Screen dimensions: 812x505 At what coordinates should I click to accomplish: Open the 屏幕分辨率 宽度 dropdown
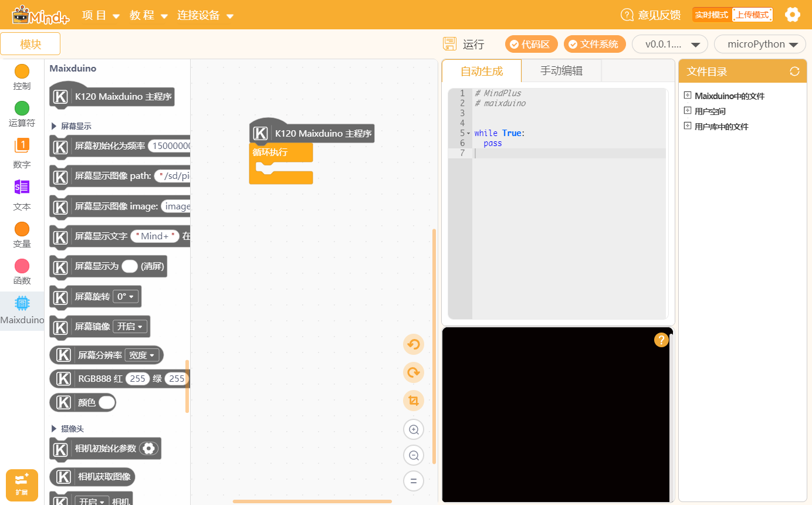point(143,355)
